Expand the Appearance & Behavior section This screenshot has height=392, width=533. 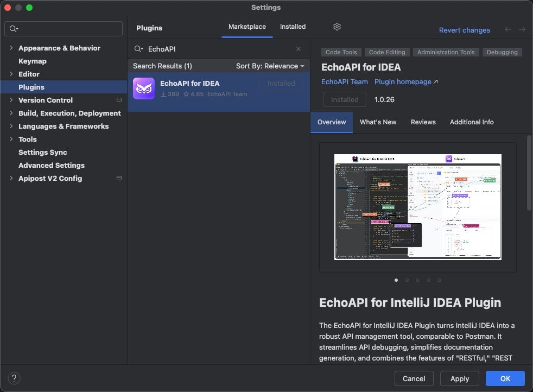click(10, 48)
